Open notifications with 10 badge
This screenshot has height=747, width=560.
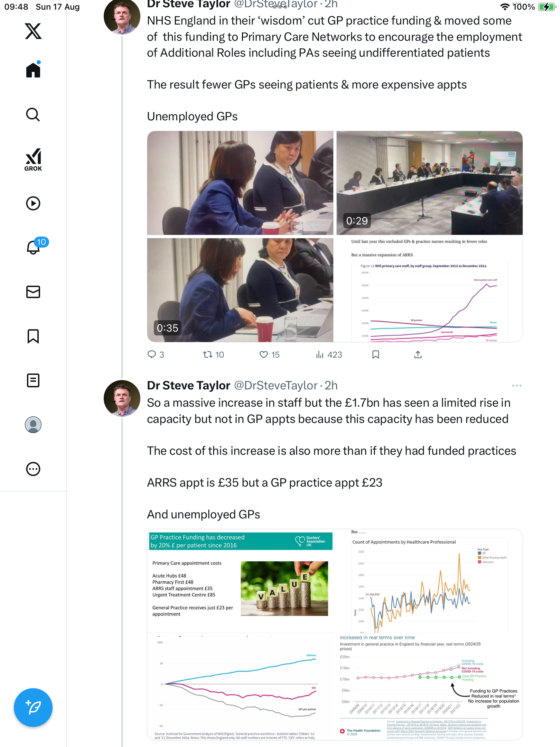[34, 247]
